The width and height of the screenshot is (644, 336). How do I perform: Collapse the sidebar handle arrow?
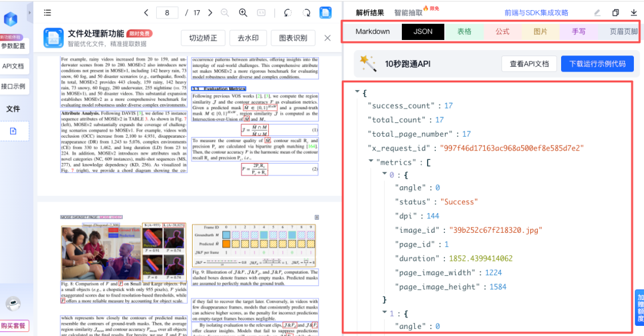[x=30, y=13]
